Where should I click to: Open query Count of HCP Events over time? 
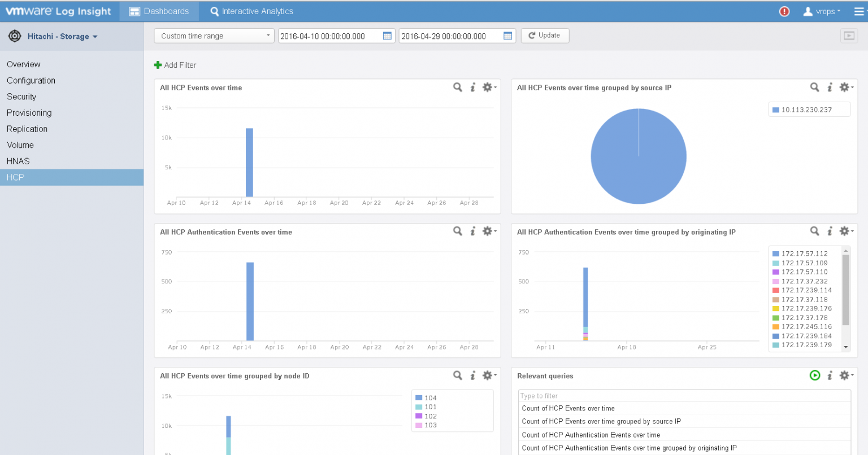[x=684, y=408]
